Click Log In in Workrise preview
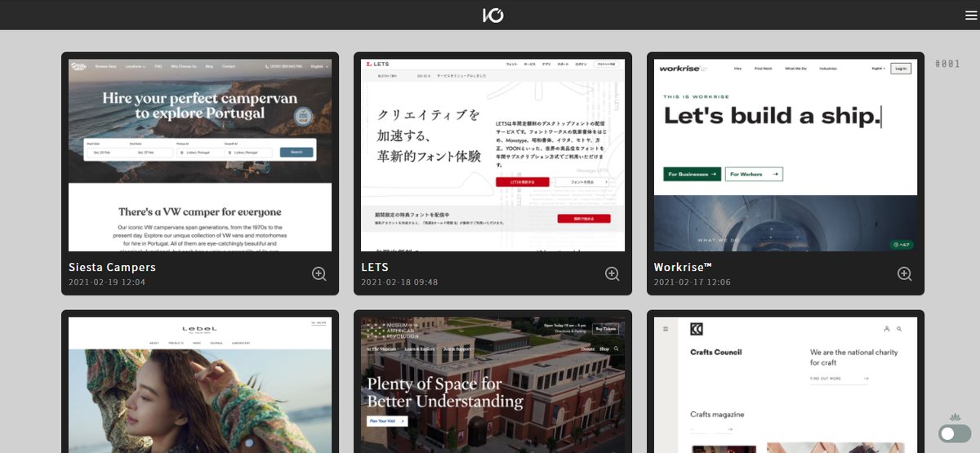The height and width of the screenshot is (453, 980). 901,69
